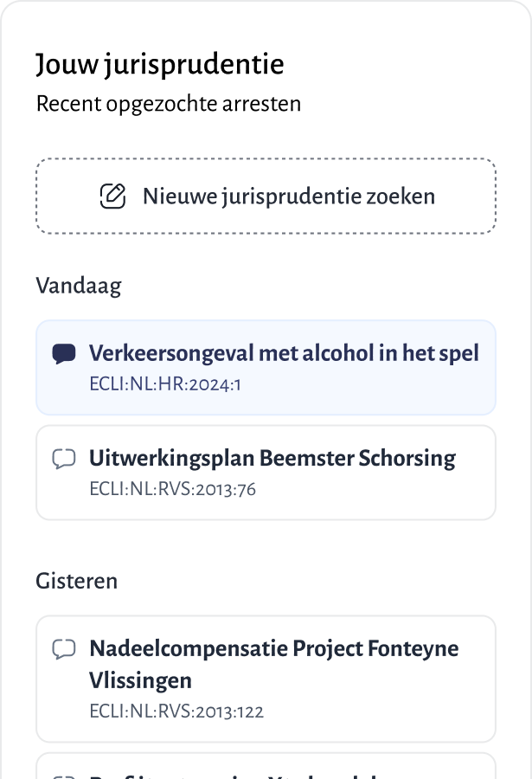Select the Vandaag section label
Viewport: 532px width, 779px height.
click(x=79, y=286)
